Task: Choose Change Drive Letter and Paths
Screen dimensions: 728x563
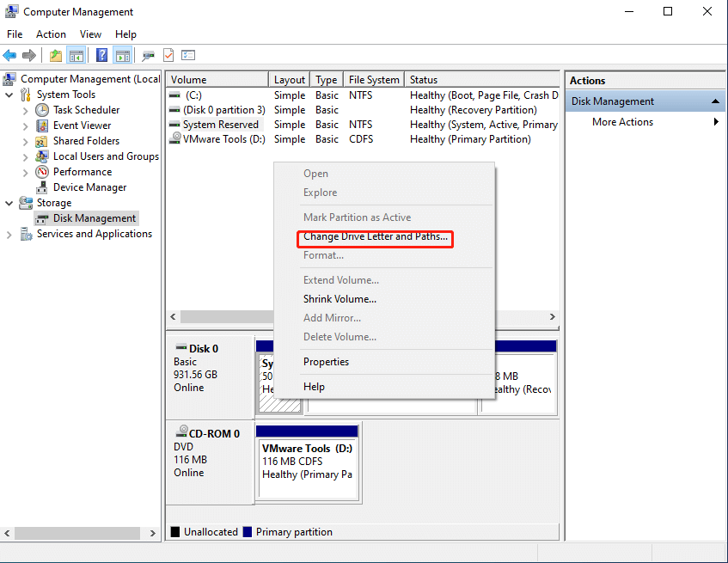Action: click(375, 236)
